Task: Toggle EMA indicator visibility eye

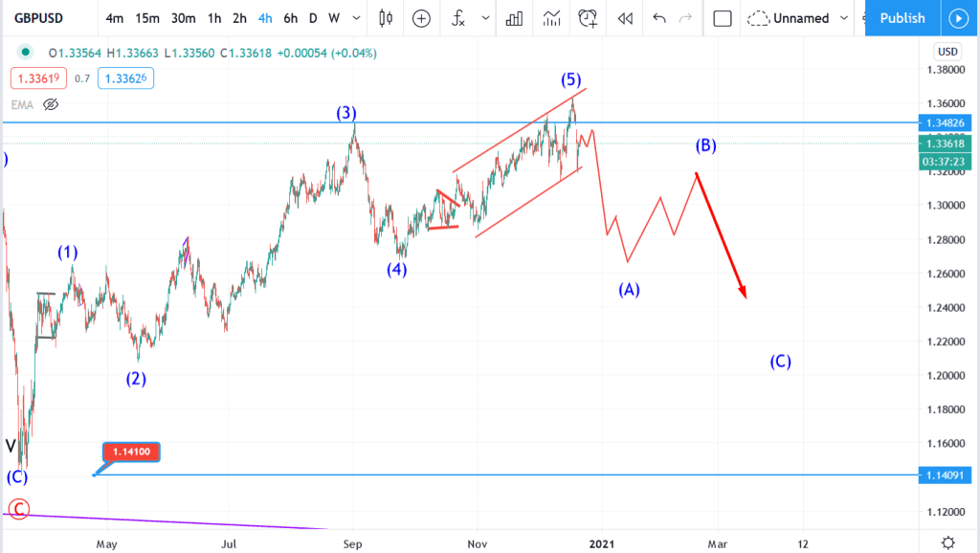Action: [x=51, y=104]
